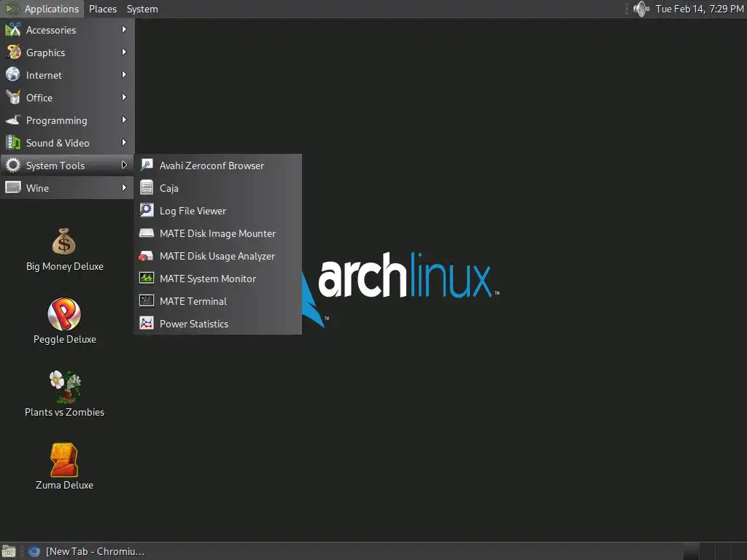Open MATE Terminal from its menu label
The height and width of the screenshot is (560, 747).
193,301
